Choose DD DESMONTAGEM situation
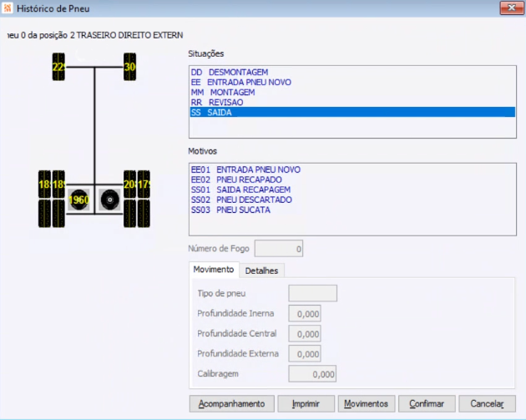Viewport: 526px width, 420px height. (352, 72)
